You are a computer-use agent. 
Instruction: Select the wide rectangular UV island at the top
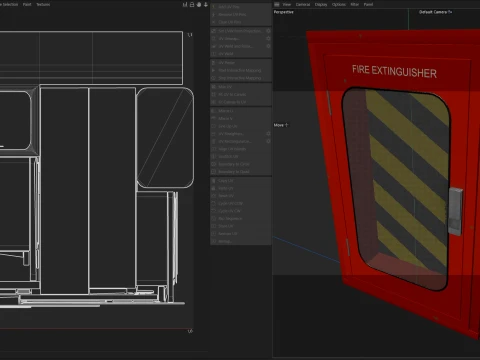[91, 58]
